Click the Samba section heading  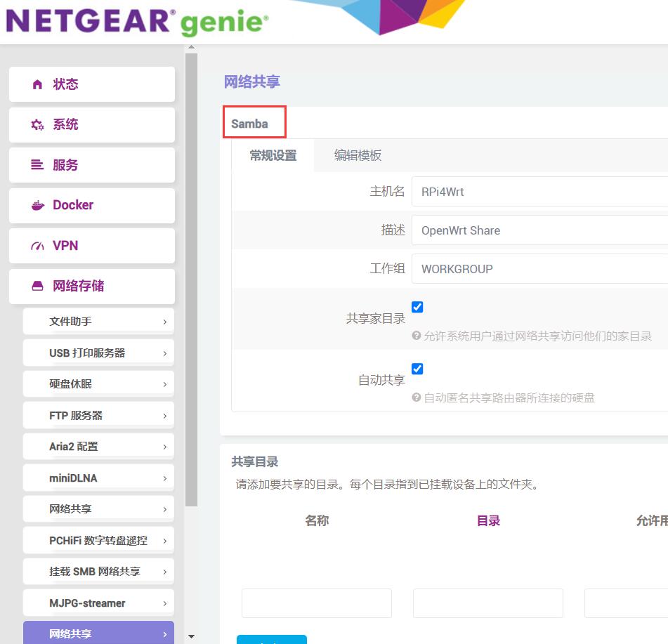pos(249,124)
